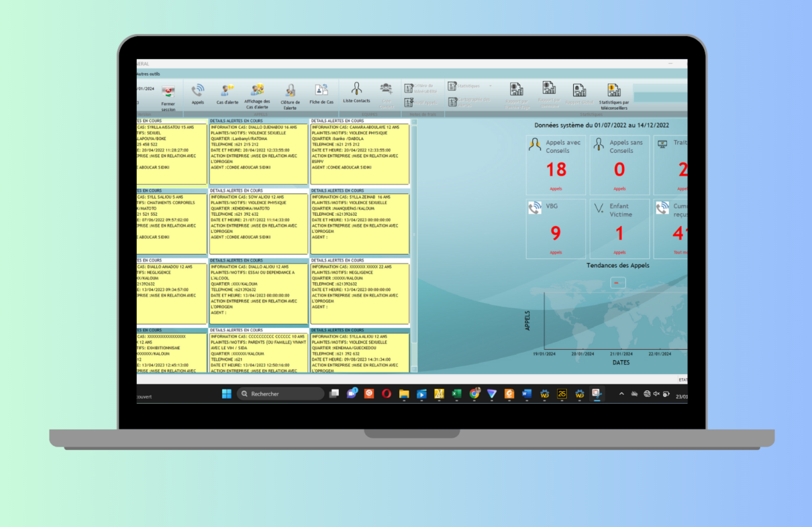Open Affichage des Cas d'alerte
812x527 pixels.
click(x=257, y=94)
